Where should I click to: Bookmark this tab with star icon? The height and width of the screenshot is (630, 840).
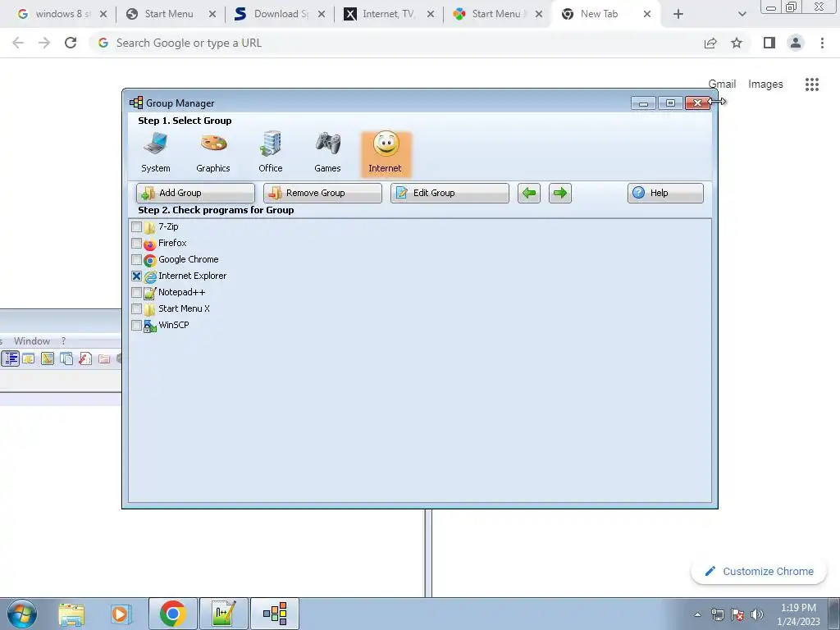click(x=737, y=43)
